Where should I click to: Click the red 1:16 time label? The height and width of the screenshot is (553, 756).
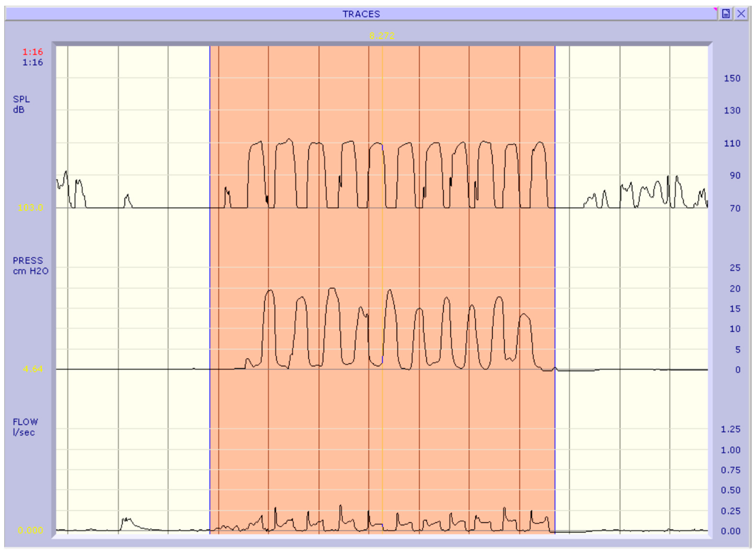coord(32,52)
